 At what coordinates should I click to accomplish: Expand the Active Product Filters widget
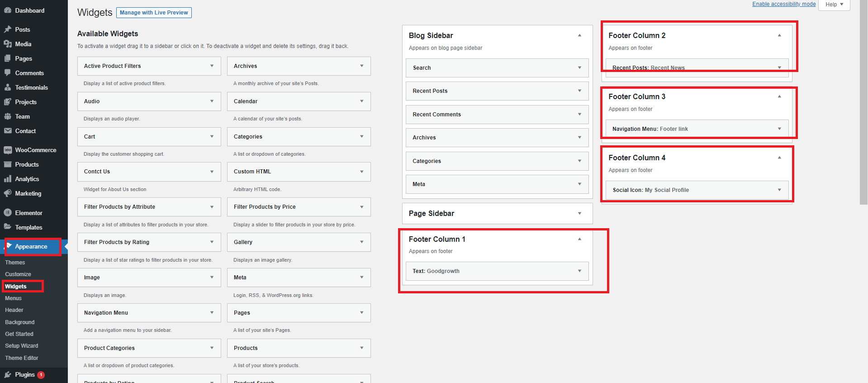tap(212, 66)
